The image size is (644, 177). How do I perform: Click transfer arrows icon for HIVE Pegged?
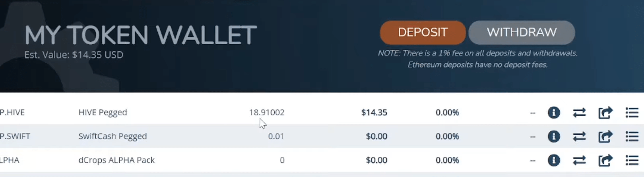(579, 113)
